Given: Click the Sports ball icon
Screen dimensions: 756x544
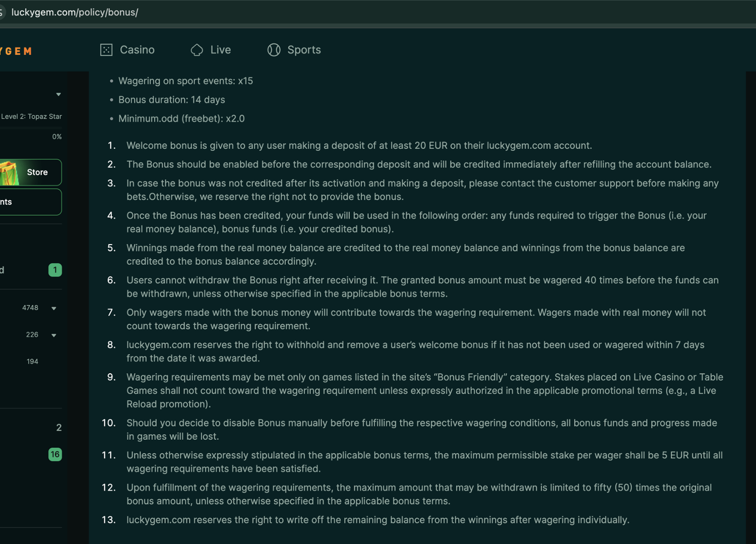Looking at the screenshot, I should click(x=274, y=50).
